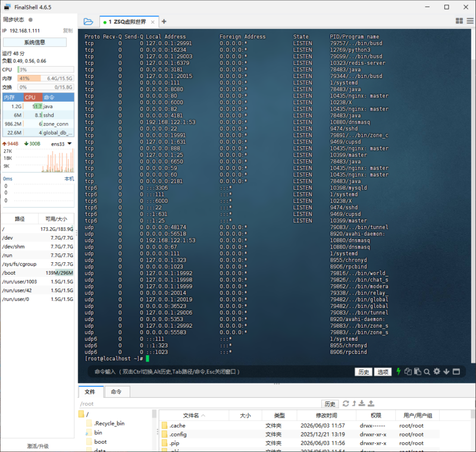Screen dimensions: 476x452
Task: Click 复制 to copy the IP
Action: (x=68, y=30)
